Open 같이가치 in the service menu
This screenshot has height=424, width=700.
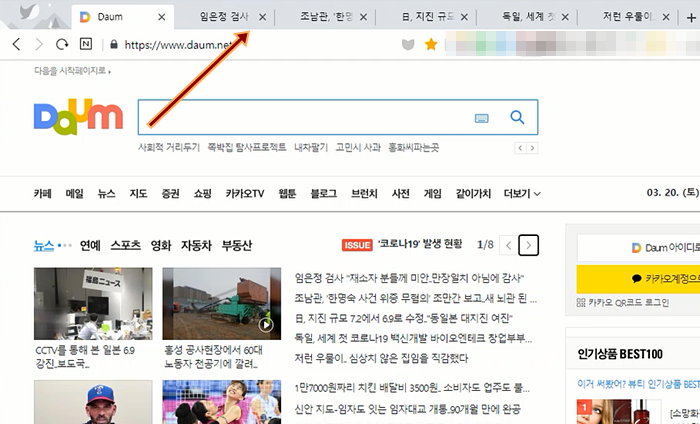pos(473,193)
